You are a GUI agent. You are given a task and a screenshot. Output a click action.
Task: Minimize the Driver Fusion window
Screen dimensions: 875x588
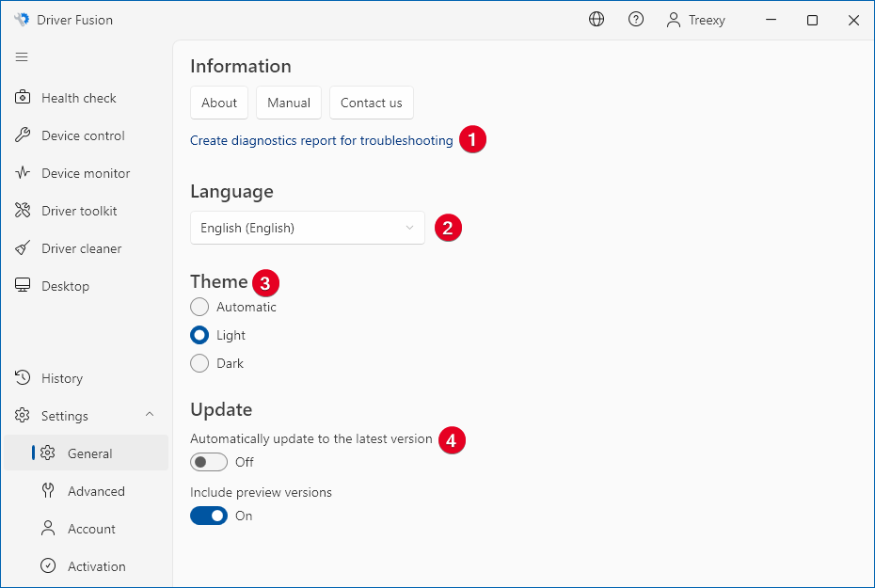[x=772, y=20]
